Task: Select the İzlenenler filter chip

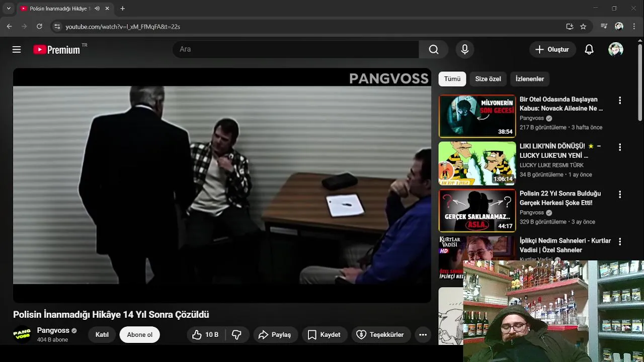Action: coord(530,79)
